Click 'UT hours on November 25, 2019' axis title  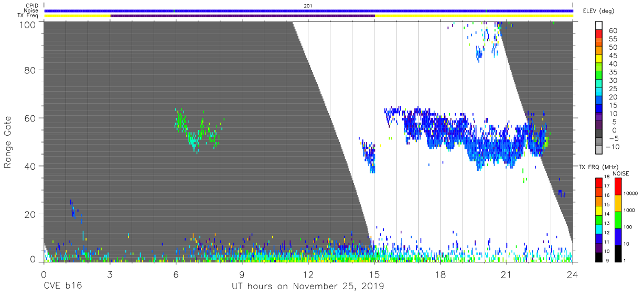point(308,287)
